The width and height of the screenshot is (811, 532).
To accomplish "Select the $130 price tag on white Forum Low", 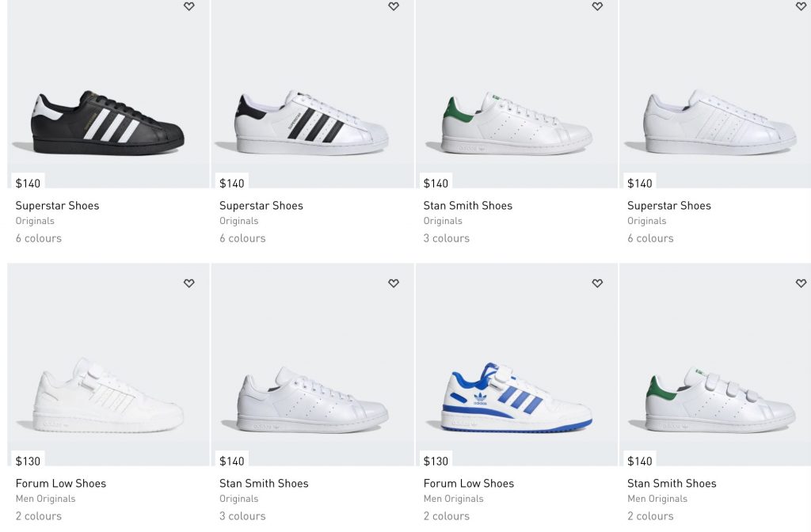I will click(28, 461).
